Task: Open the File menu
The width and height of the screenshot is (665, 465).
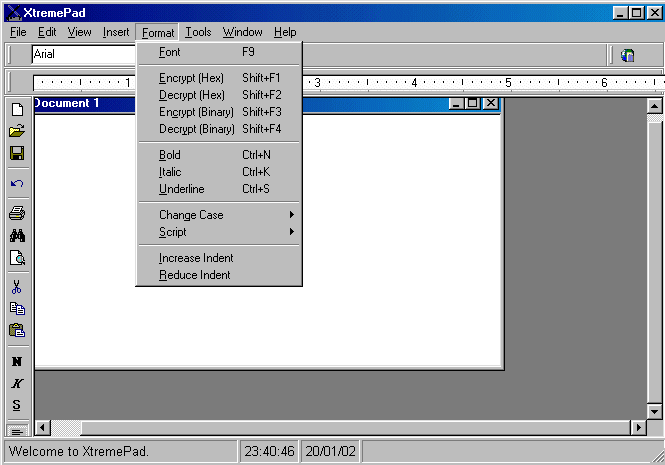Action: tap(18, 32)
